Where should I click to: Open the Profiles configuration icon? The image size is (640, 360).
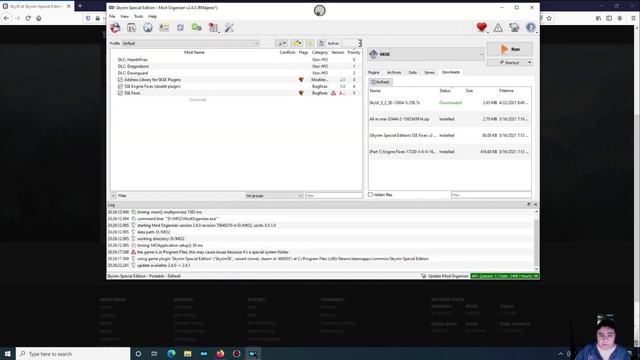(164, 27)
